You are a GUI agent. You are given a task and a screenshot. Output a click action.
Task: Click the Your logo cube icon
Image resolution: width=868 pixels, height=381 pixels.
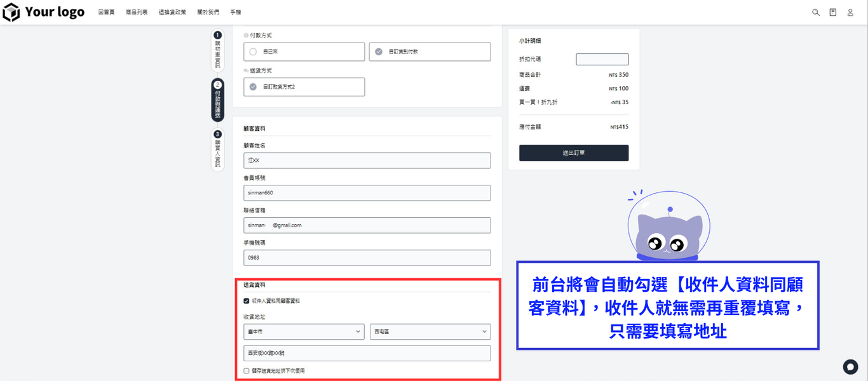point(11,12)
